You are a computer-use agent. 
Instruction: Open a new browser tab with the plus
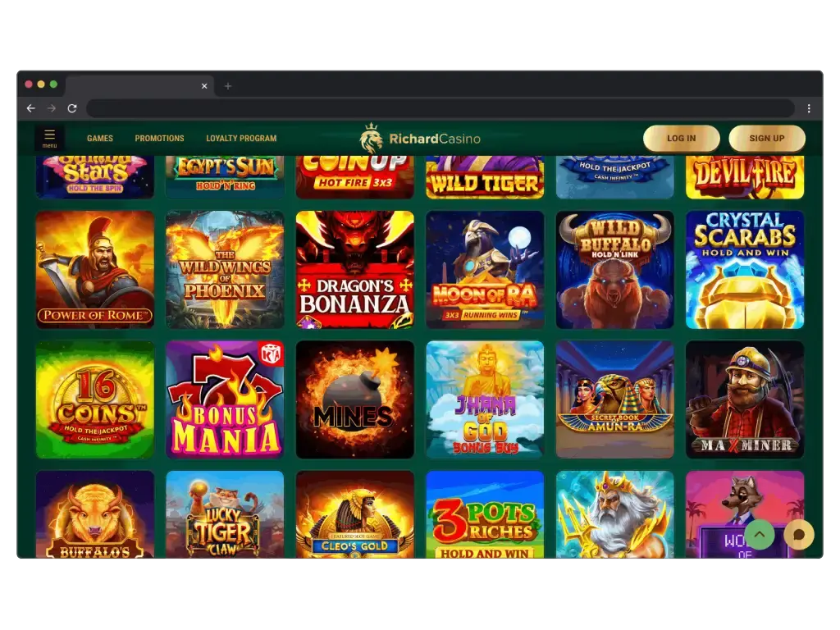pos(227,85)
